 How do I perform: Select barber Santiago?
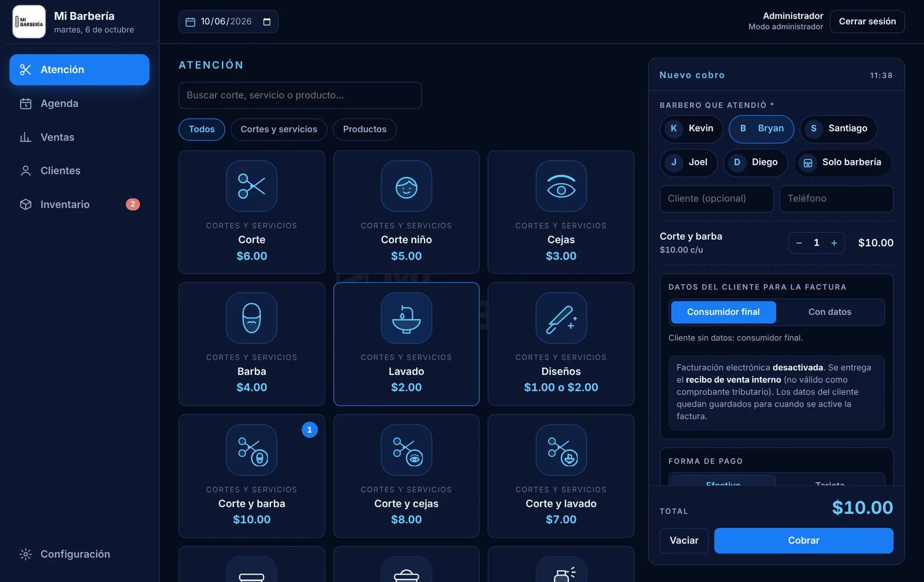[x=839, y=128]
